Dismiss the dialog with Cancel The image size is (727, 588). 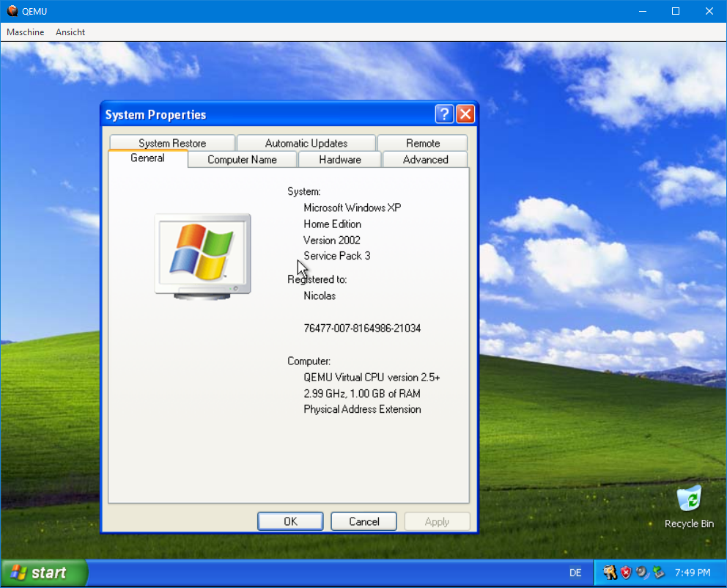coord(364,521)
